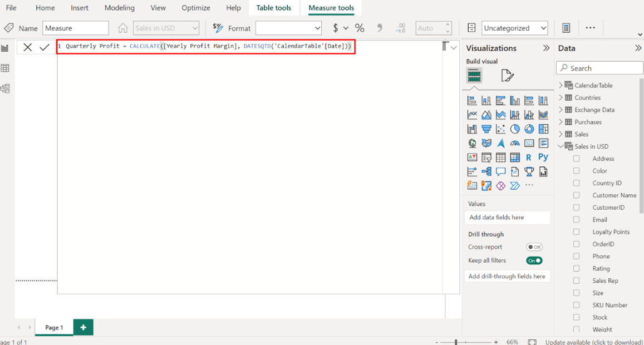Expand the CalendarTable table
This screenshot has width=644, height=345.
pos(561,85)
